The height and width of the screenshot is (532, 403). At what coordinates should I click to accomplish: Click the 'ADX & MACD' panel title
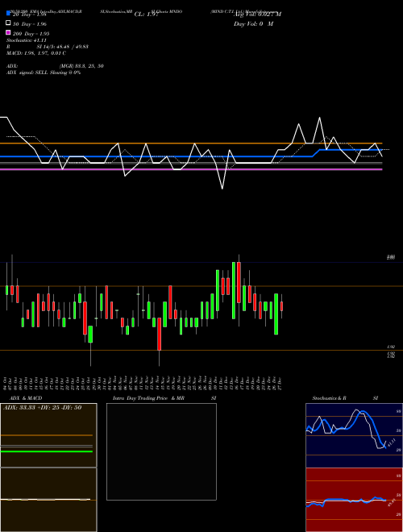(x=26, y=398)
